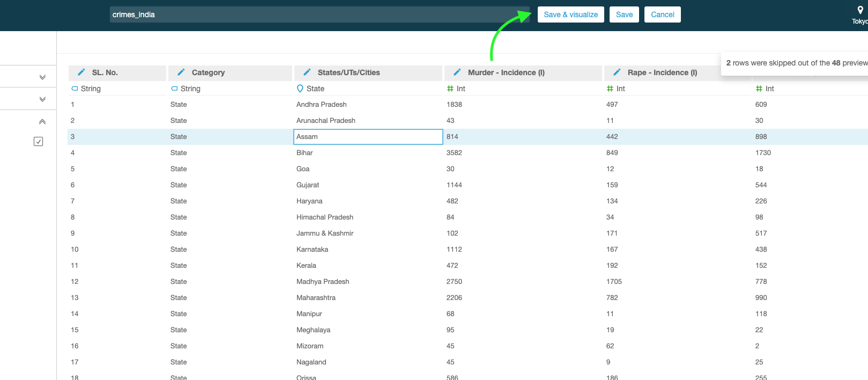The image size is (868, 380).
Task: Toggle the checked checkbox in left sidebar
Action: click(39, 142)
